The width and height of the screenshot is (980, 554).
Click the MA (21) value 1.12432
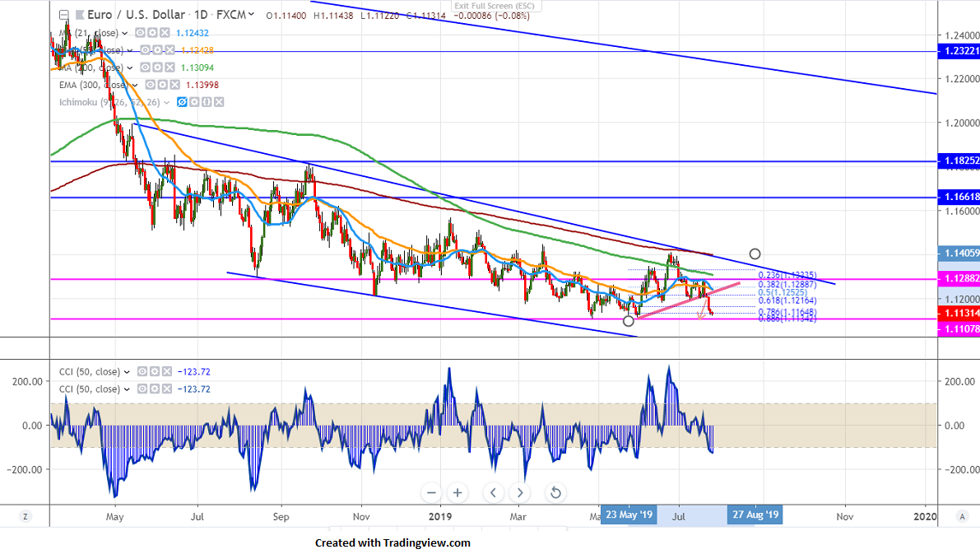coord(193,33)
